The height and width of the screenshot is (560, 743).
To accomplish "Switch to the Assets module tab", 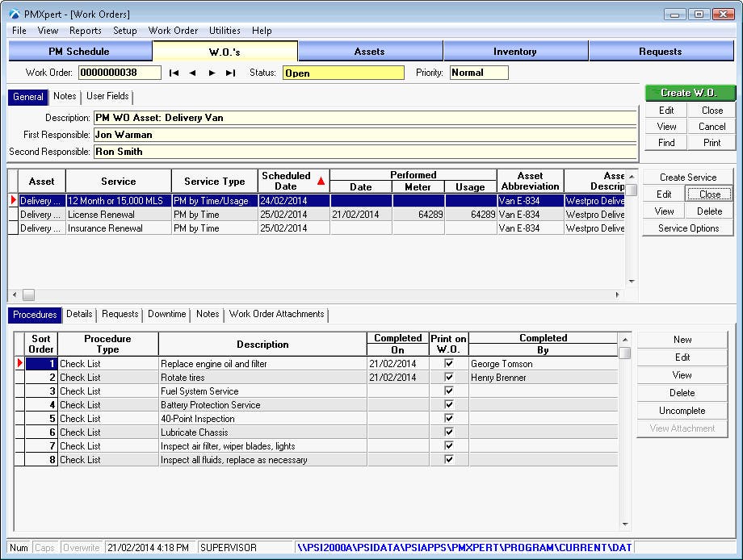I will pyautogui.click(x=370, y=51).
